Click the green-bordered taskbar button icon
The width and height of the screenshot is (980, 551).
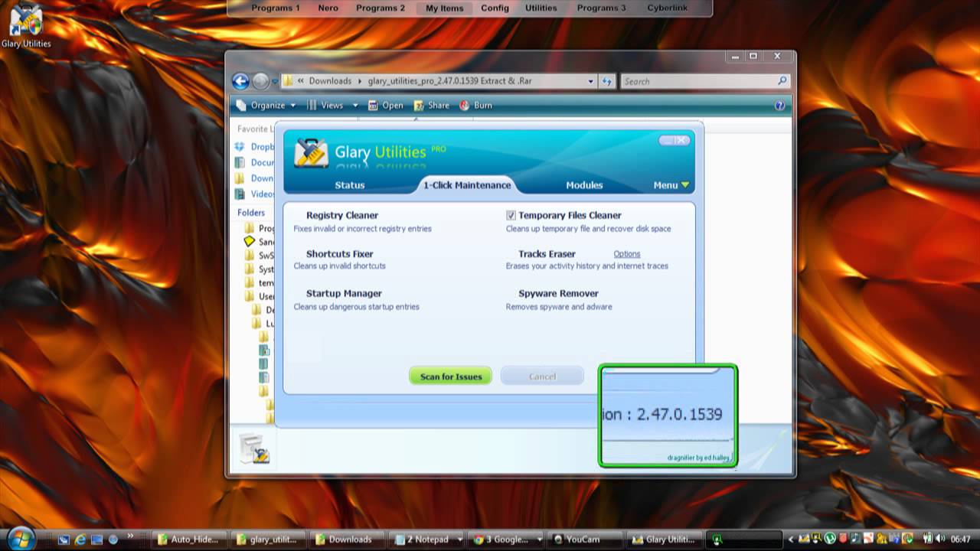coord(717,540)
